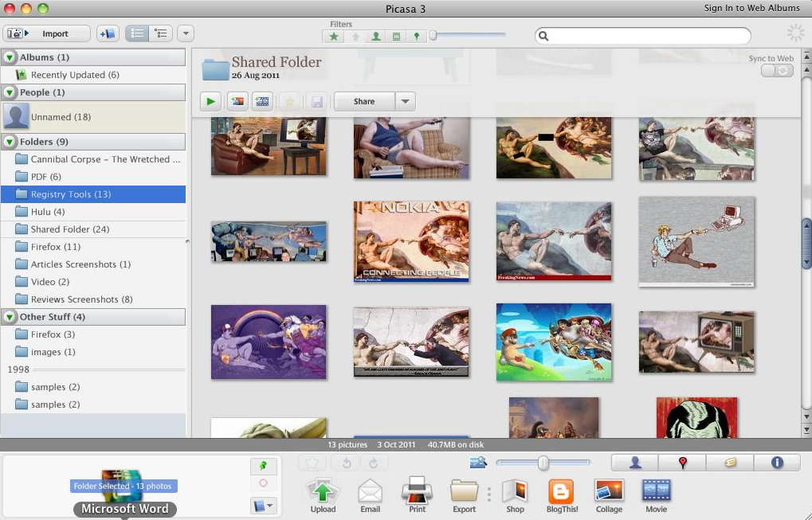Switch to flat folder list view
The width and height of the screenshot is (812, 520).
(137, 33)
